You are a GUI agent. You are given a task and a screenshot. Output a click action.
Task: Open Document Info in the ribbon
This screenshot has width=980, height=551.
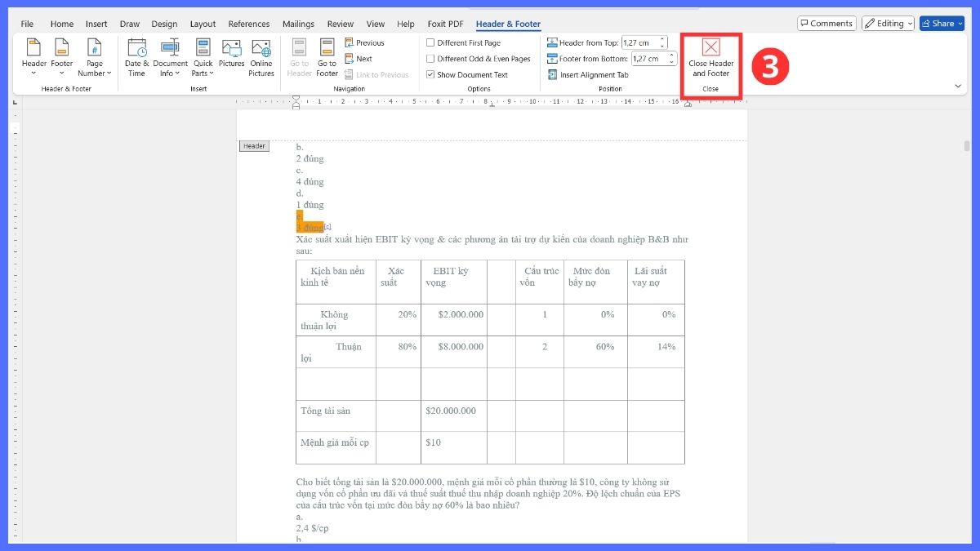170,57
